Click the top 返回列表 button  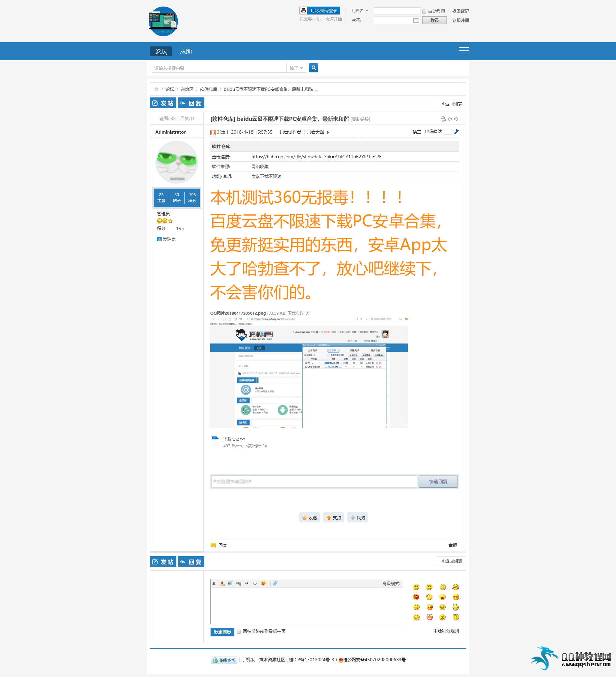(x=451, y=104)
